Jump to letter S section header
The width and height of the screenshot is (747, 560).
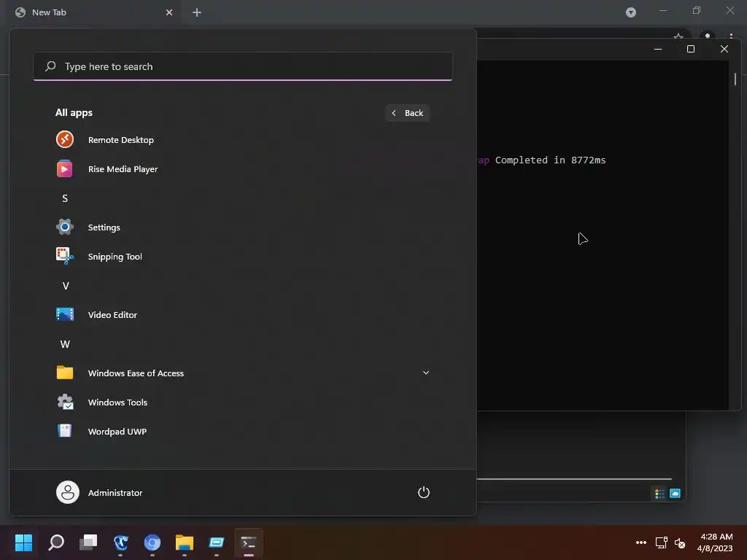pyautogui.click(x=65, y=198)
